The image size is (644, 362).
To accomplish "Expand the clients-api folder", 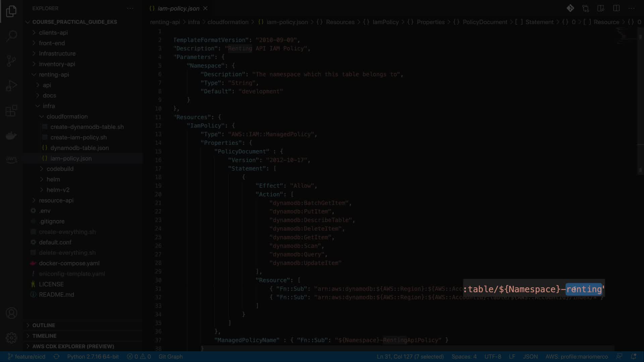I will pyautogui.click(x=53, y=33).
